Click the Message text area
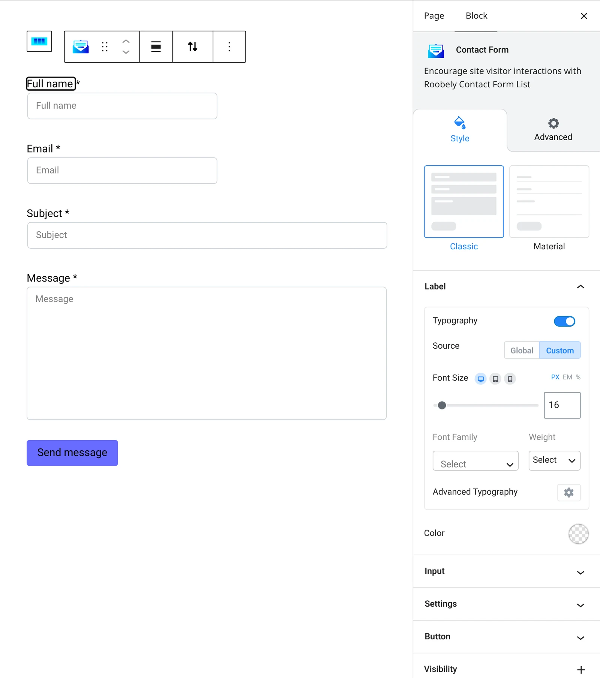The image size is (600, 700). (207, 353)
